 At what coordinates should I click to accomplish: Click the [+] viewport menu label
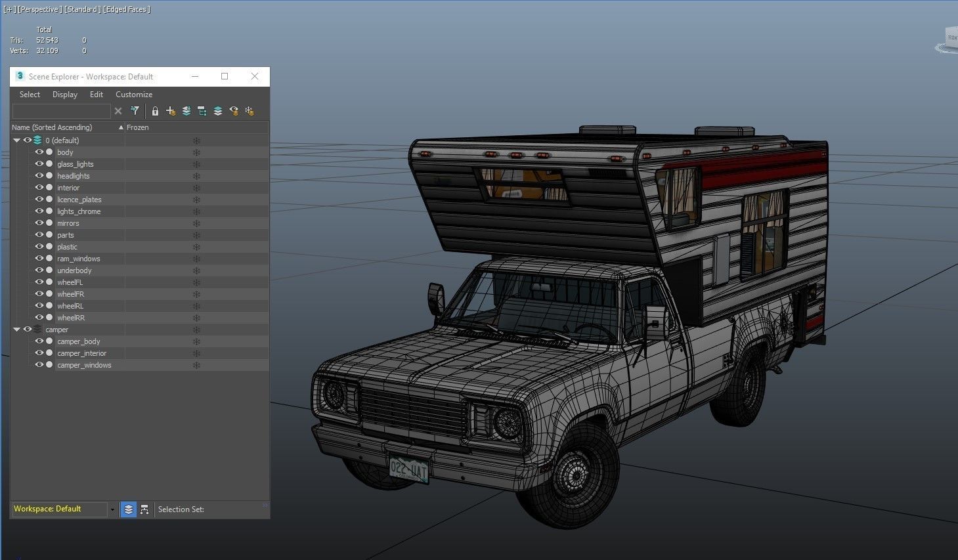click(10, 9)
